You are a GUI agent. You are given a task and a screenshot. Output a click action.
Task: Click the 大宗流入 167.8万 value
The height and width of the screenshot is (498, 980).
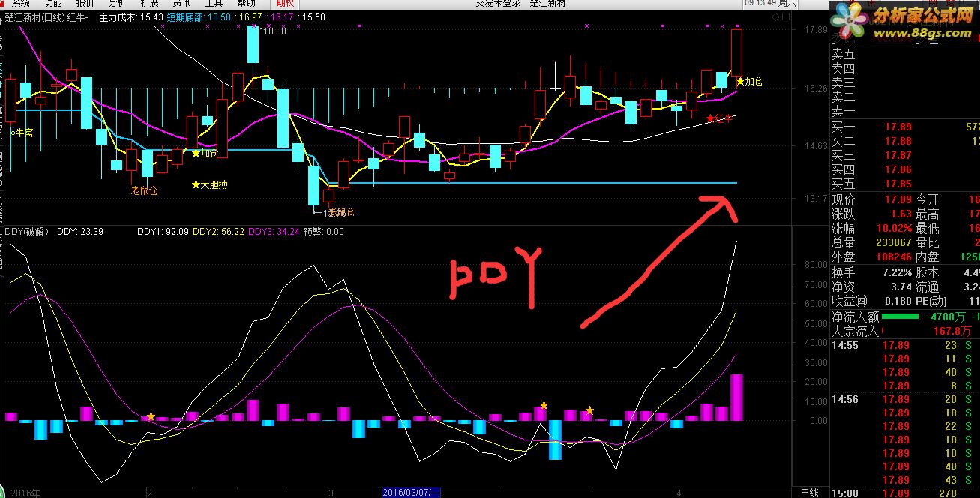[x=952, y=331]
